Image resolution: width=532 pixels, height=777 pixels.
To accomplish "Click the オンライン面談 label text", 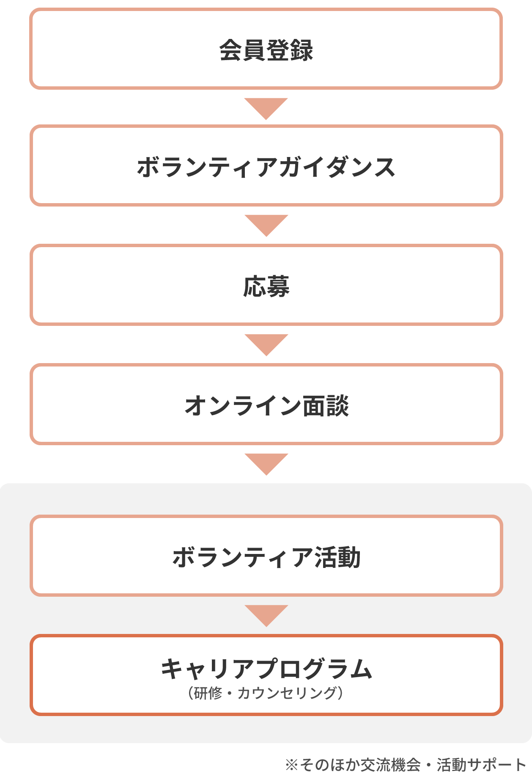I will pyautogui.click(x=266, y=406).
